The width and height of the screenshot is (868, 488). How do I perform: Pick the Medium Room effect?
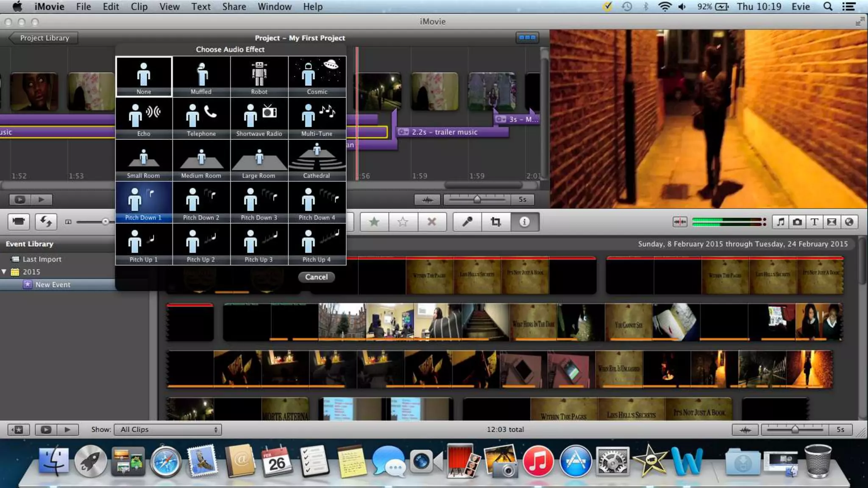[201, 161]
